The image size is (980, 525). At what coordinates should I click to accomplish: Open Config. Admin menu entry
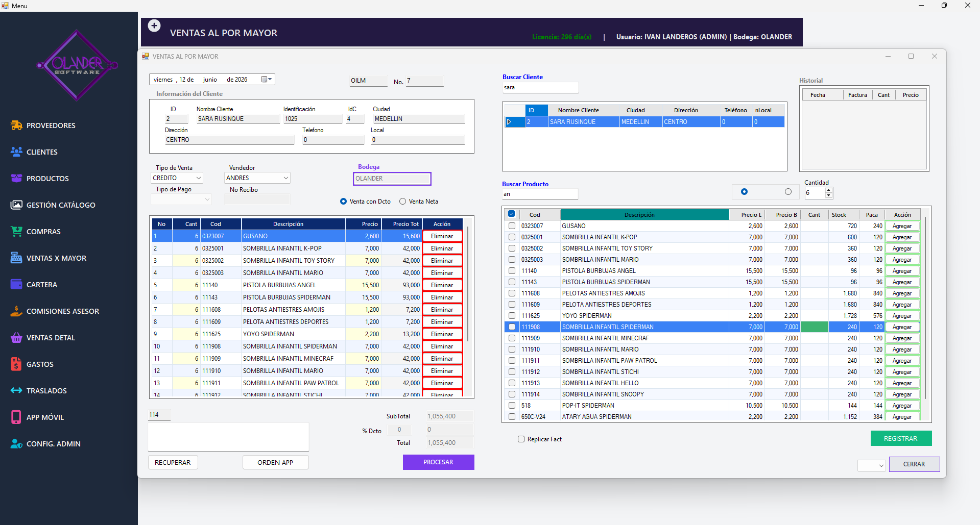pyautogui.click(x=54, y=444)
